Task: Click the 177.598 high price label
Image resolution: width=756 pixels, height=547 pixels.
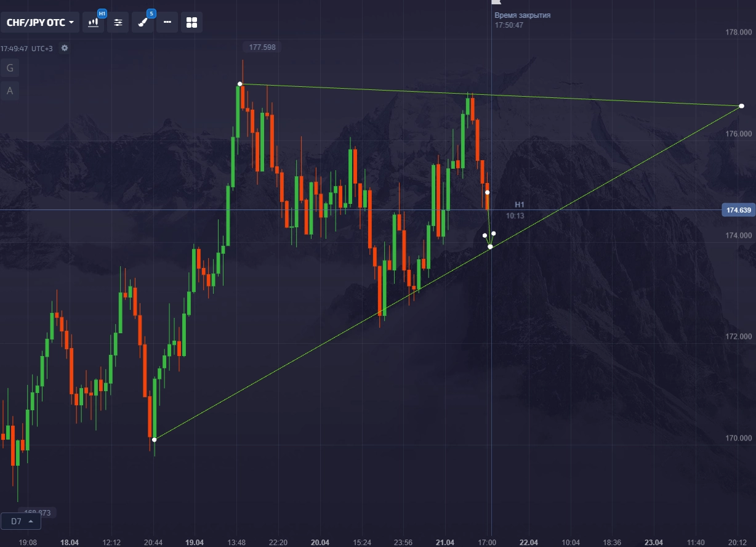Action: click(x=262, y=47)
